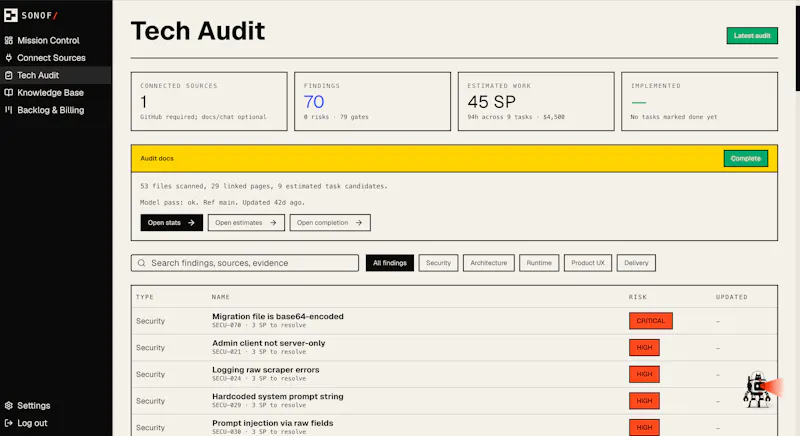Filter findings by Runtime
The width and height of the screenshot is (800, 436).
coord(539,263)
